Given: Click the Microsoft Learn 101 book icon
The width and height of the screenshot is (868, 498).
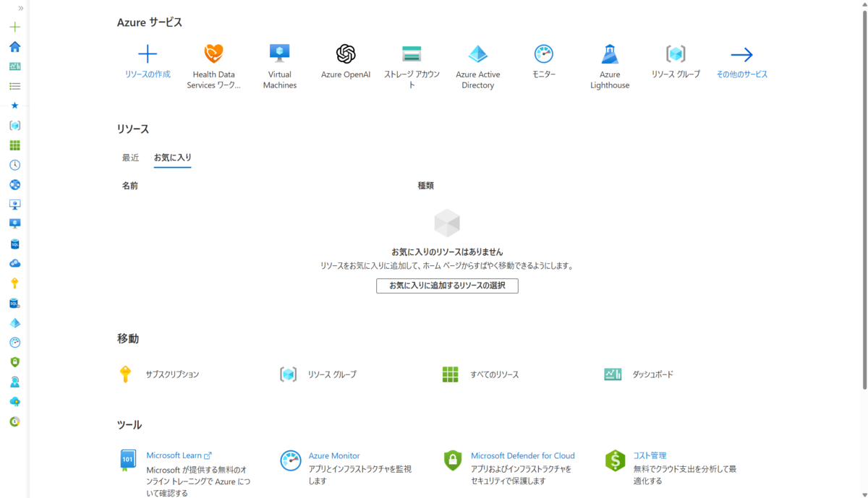Looking at the screenshot, I should coord(128,460).
